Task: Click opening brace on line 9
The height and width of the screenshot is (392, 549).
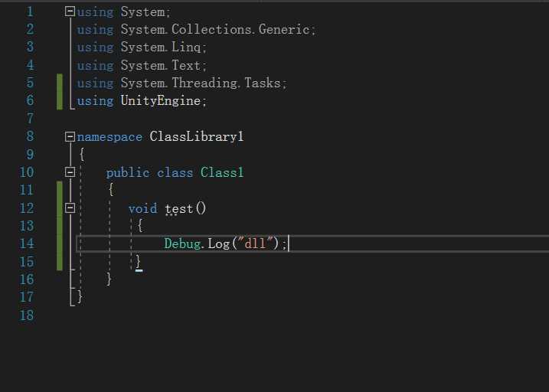Action: click(x=82, y=155)
